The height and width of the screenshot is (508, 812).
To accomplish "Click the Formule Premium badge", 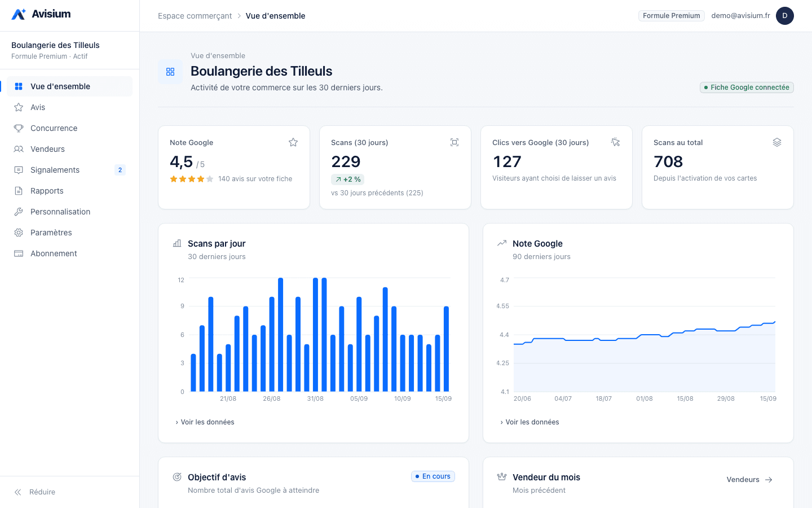I will point(672,16).
